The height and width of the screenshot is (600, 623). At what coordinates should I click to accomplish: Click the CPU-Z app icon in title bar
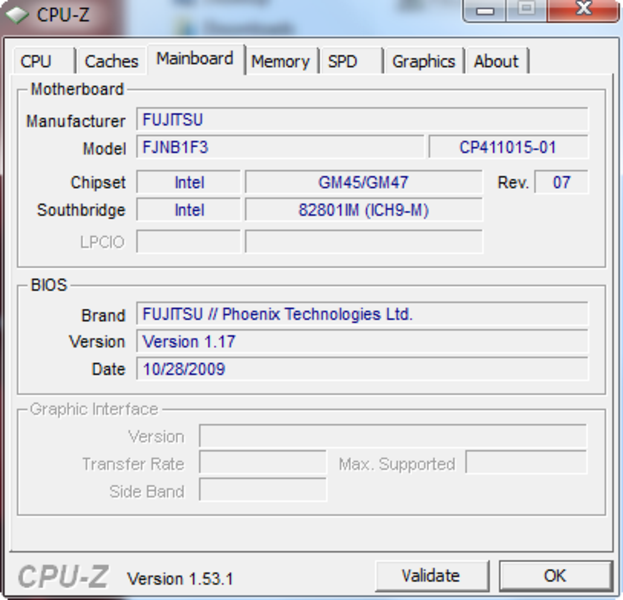click(x=17, y=15)
